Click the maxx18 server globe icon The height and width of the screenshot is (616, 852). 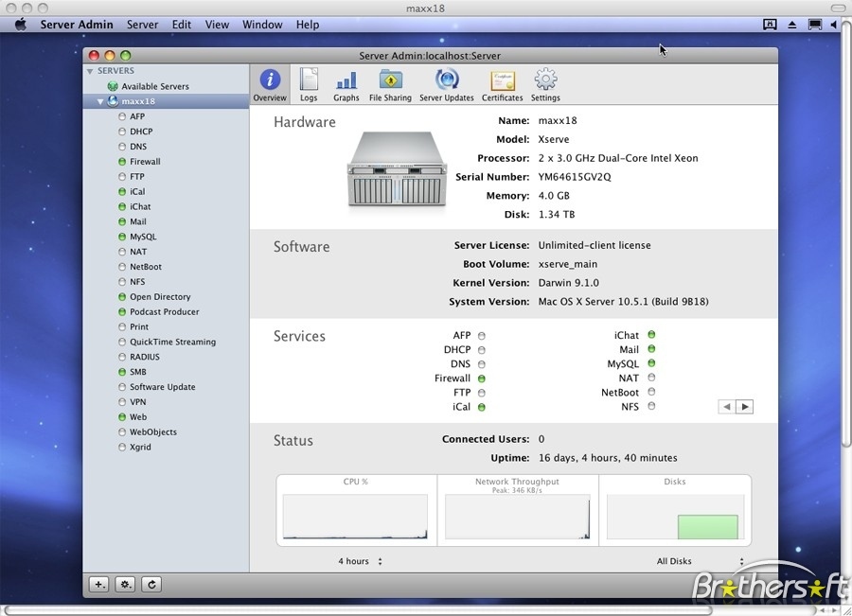pyautogui.click(x=113, y=101)
